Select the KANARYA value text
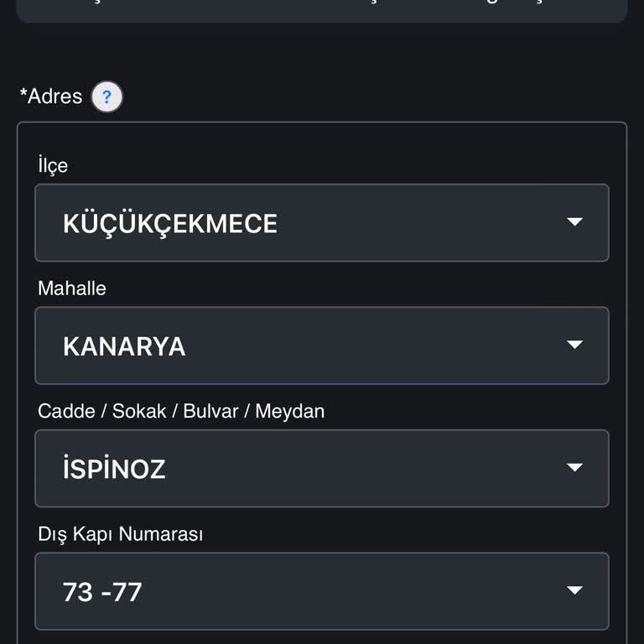This screenshot has height=644, width=644. pos(124,346)
